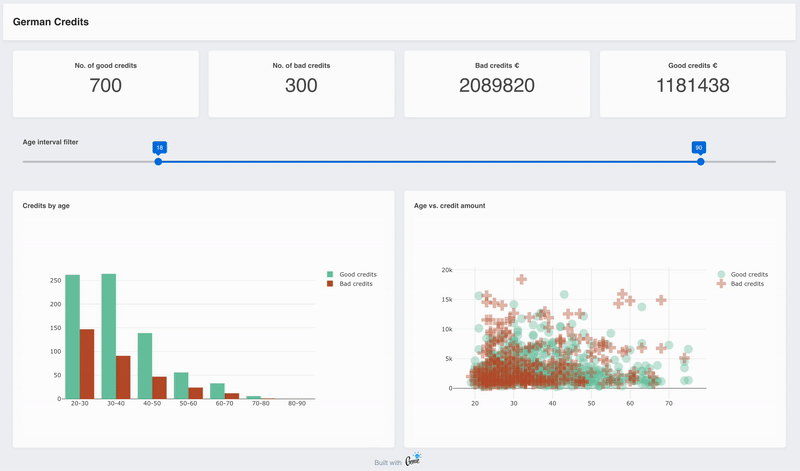The height and width of the screenshot is (471, 800).
Task: Click the German Credits heading
Action: pos(51,22)
